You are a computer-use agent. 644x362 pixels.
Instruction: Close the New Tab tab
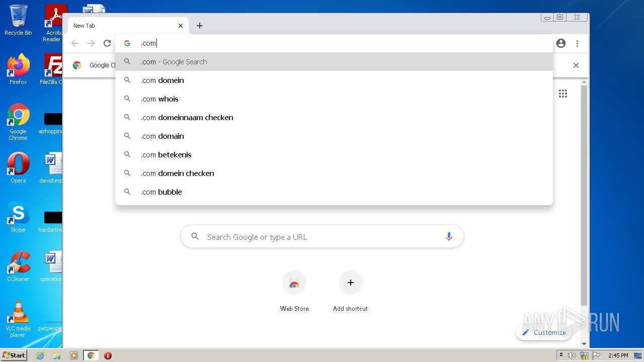pyautogui.click(x=181, y=26)
